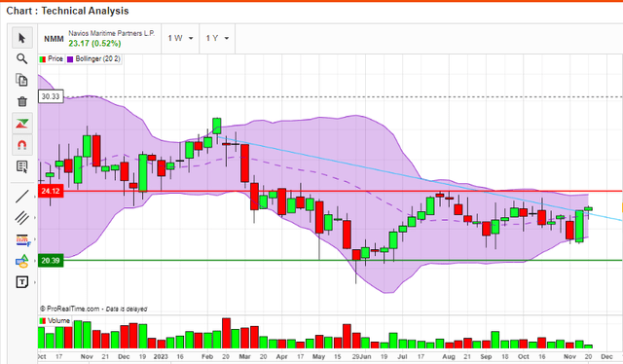Expand the line tool options arrow

(35, 197)
